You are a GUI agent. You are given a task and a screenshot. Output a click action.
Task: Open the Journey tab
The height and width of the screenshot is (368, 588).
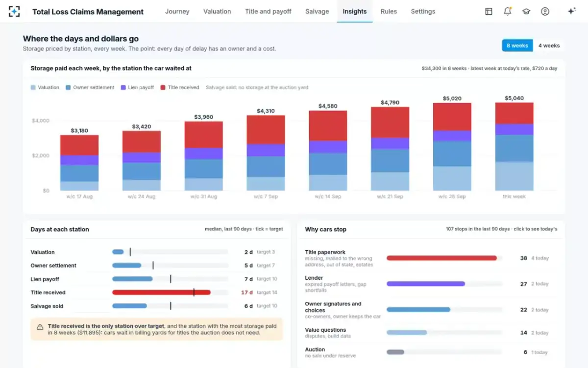177,11
